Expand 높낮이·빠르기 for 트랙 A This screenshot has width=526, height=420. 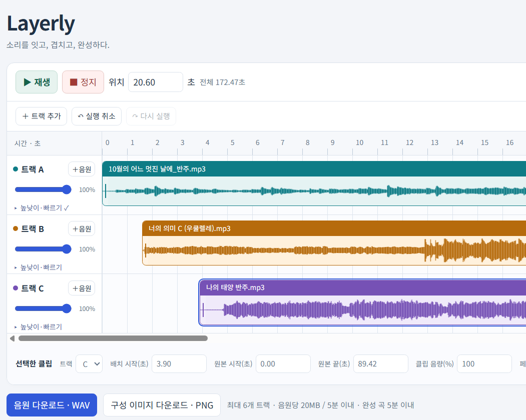pyautogui.click(x=42, y=208)
